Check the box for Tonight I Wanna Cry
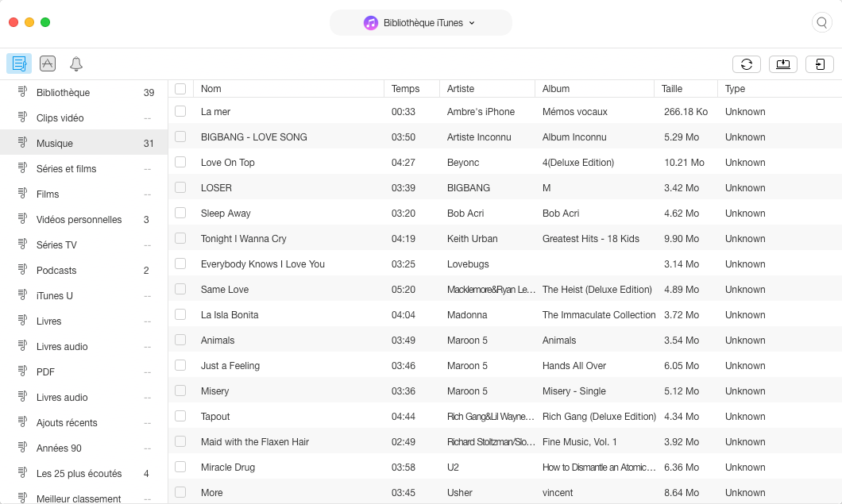The image size is (842, 504). pos(180,238)
